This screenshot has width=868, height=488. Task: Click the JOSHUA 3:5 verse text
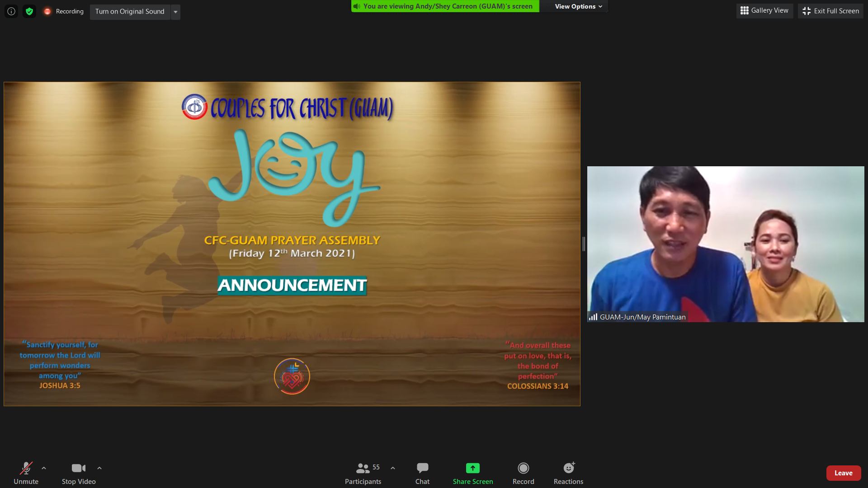[x=60, y=385]
